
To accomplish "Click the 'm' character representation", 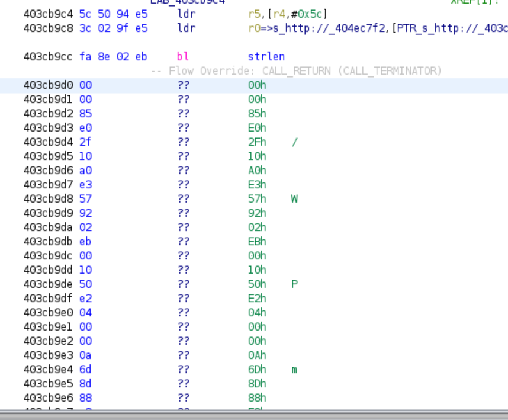I will [x=294, y=370].
